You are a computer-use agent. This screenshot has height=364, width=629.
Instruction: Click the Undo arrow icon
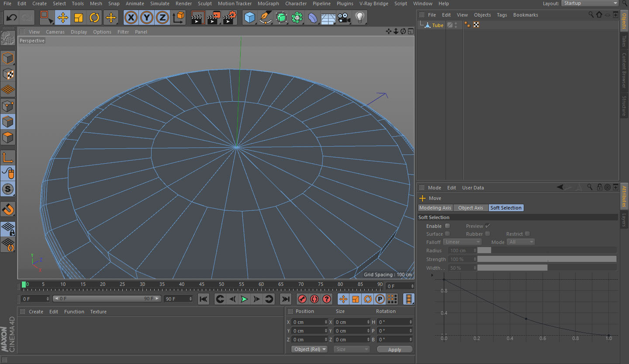(x=12, y=18)
